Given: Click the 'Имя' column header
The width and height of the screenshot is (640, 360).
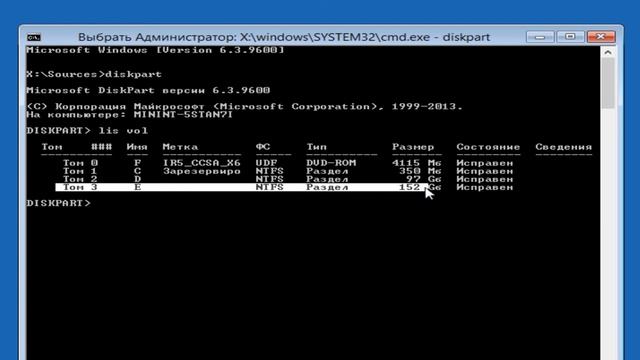Looking at the screenshot, I should (x=137, y=147).
